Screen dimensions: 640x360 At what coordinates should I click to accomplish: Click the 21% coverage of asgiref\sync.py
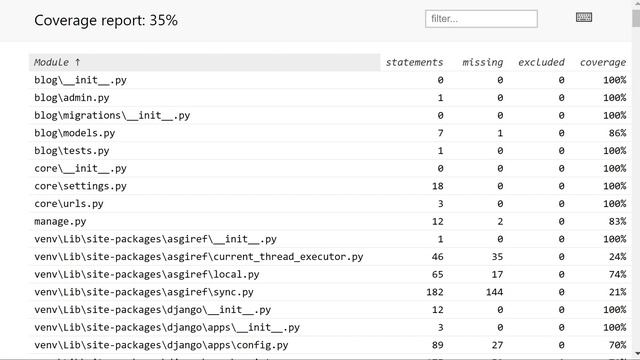(x=617, y=292)
